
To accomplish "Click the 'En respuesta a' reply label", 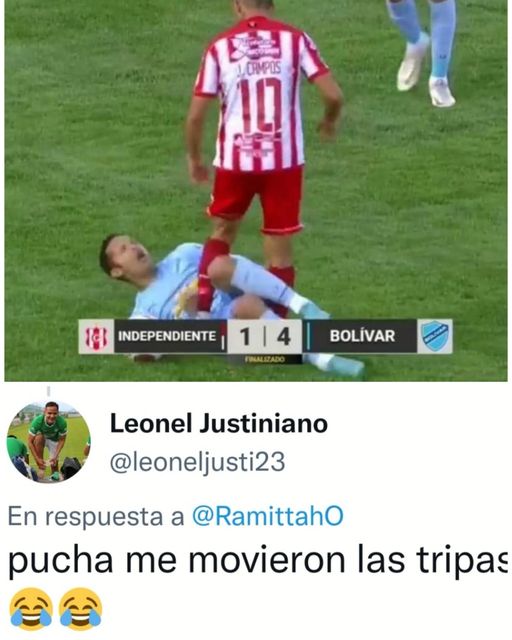I will pos(96,517).
